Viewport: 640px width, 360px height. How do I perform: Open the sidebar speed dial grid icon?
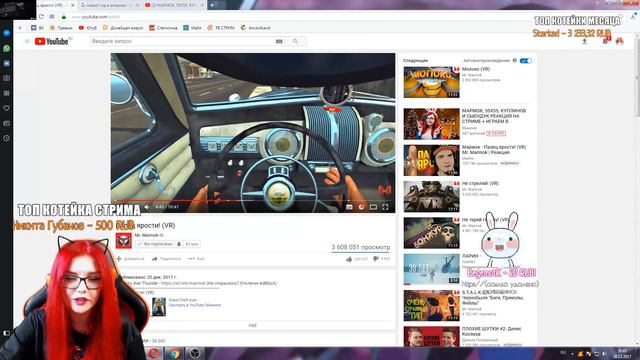pos(7,93)
